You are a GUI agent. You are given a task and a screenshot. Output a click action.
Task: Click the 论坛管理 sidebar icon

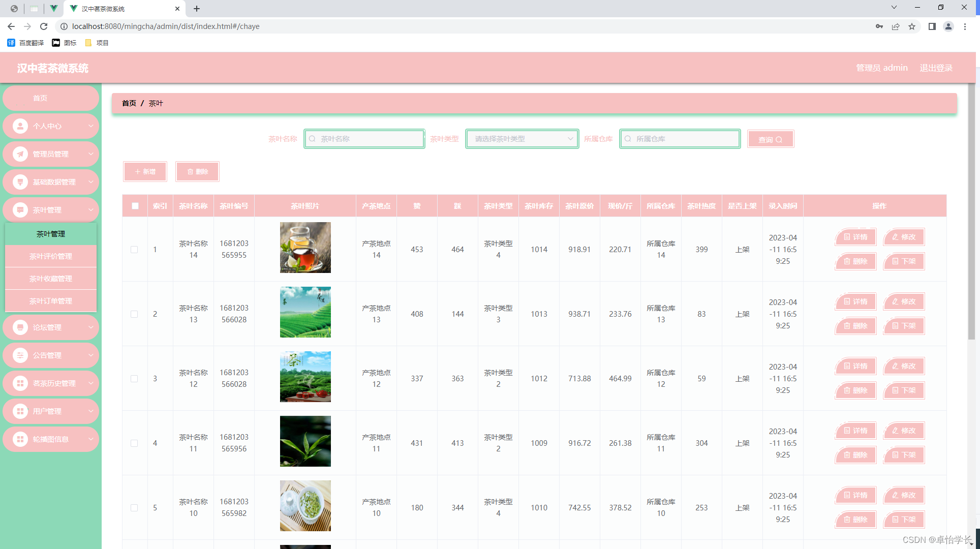(x=20, y=327)
